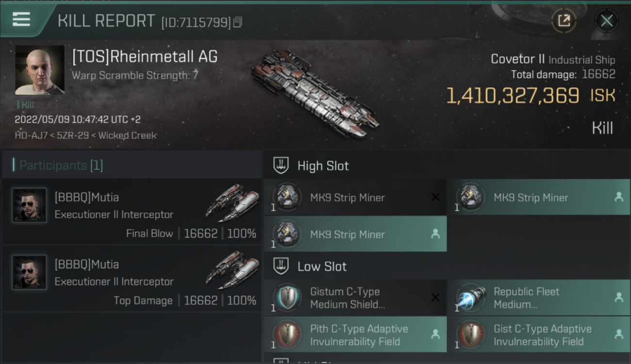View Rheinmetall AG pilot portrait
This screenshot has height=364, width=631.
point(40,70)
